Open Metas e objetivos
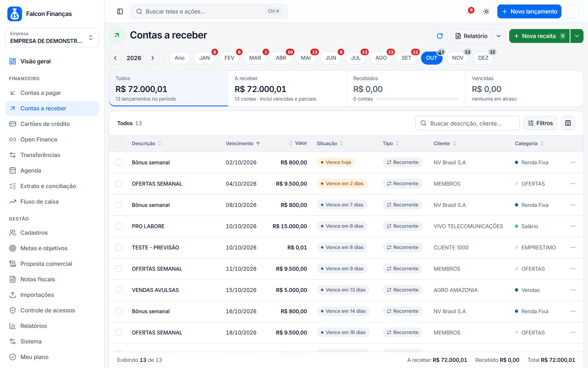 point(52,248)
